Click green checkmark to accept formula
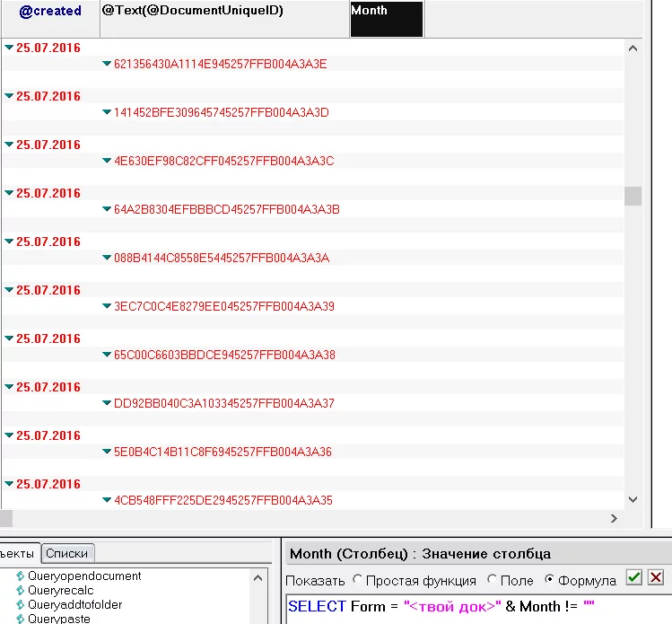The width and height of the screenshot is (672, 624). click(x=634, y=578)
